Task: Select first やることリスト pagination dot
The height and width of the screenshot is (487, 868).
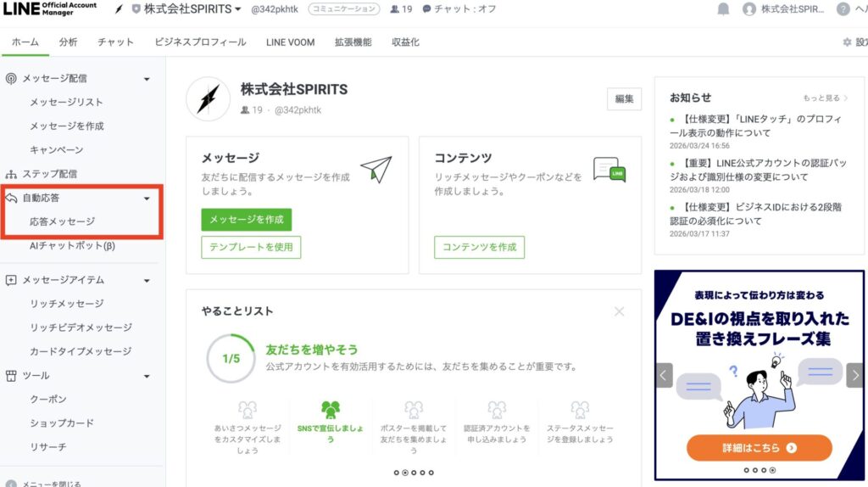Action: (x=397, y=473)
